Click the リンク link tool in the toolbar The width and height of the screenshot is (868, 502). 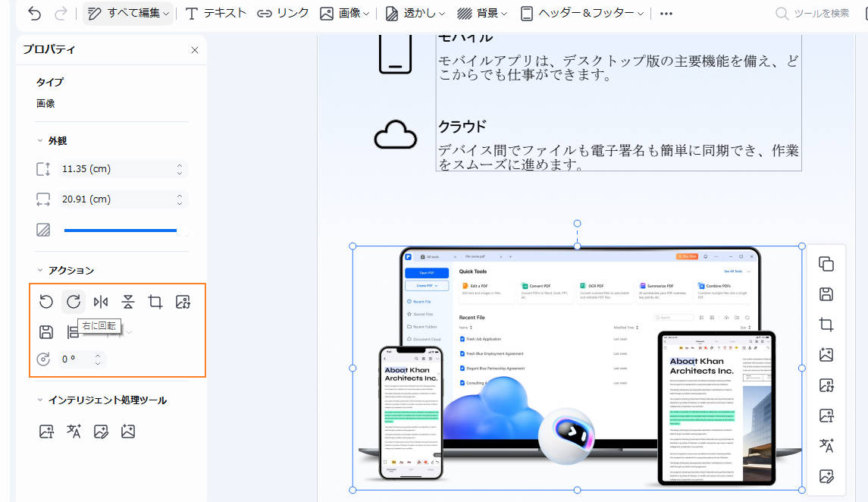pos(286,13)
